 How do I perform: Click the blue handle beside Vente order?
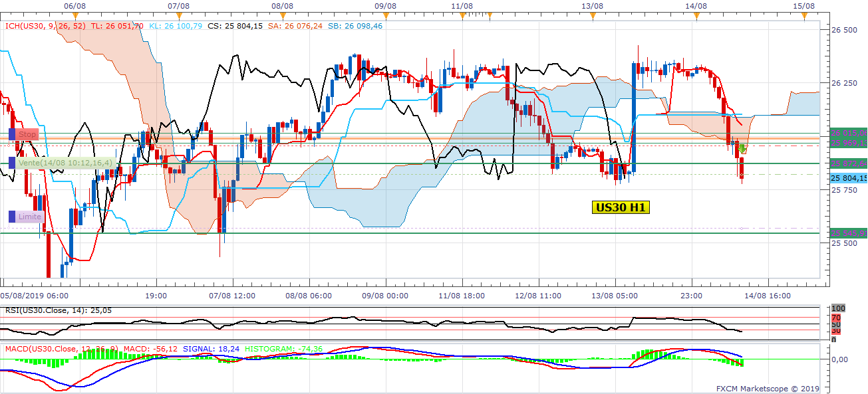pyautogui.click(x=12, y=163)
